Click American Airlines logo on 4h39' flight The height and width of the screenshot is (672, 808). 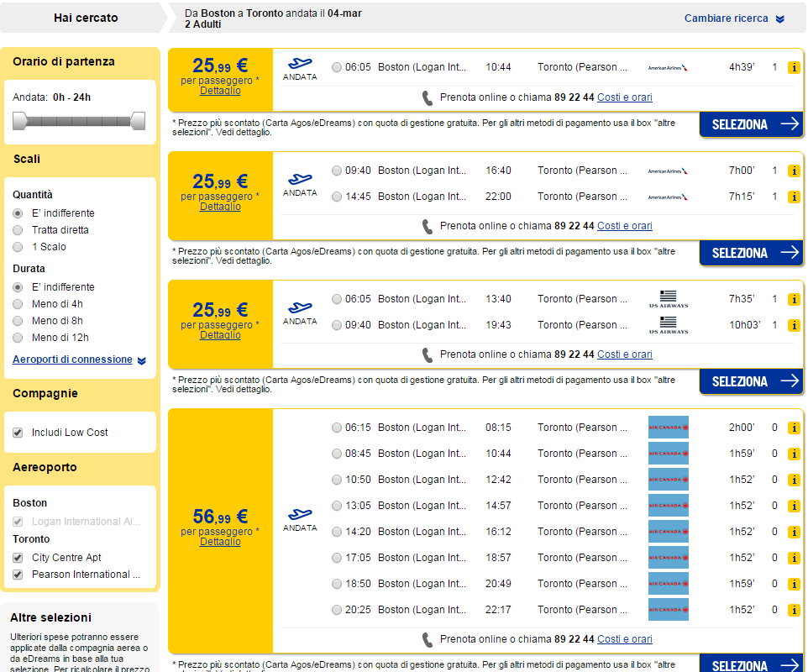pos(668,67)
